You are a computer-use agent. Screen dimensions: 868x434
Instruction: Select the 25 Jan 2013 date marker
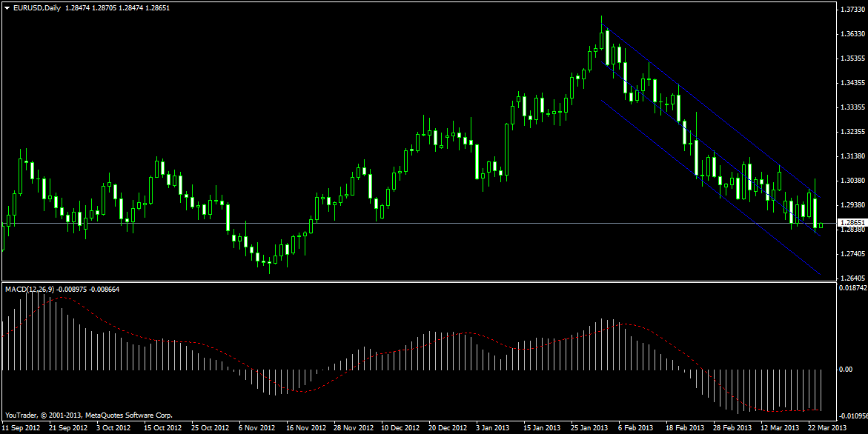(x=589, y=428)
